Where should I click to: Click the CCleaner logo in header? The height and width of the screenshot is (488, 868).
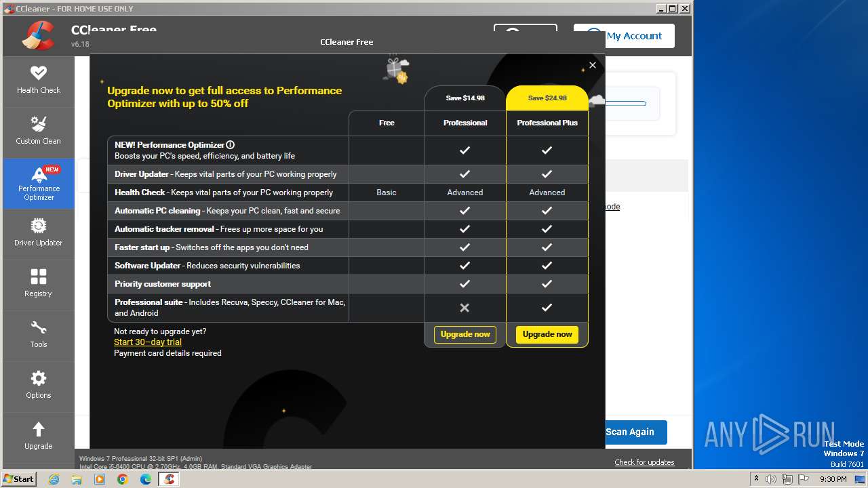(38, 35)
